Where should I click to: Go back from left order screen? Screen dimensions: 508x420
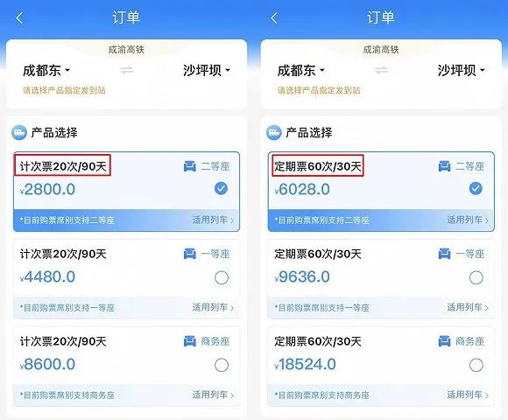coord(20,18)
